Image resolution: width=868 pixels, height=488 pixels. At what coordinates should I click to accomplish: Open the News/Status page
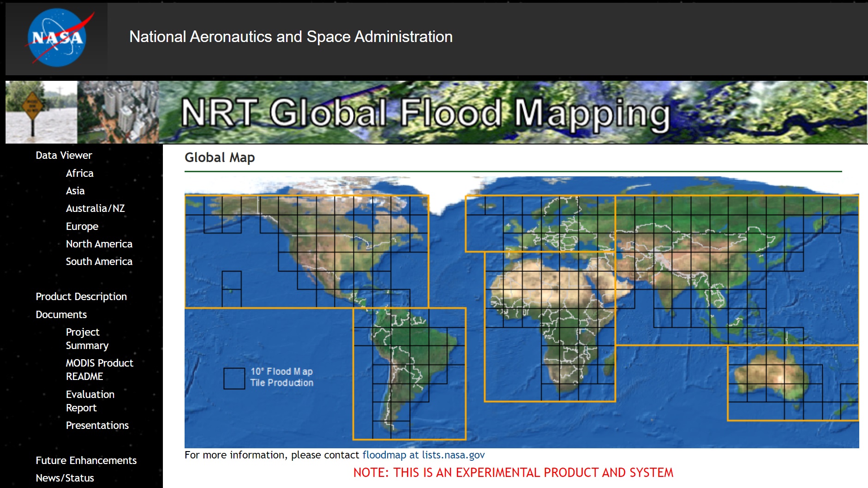[65, 478]
